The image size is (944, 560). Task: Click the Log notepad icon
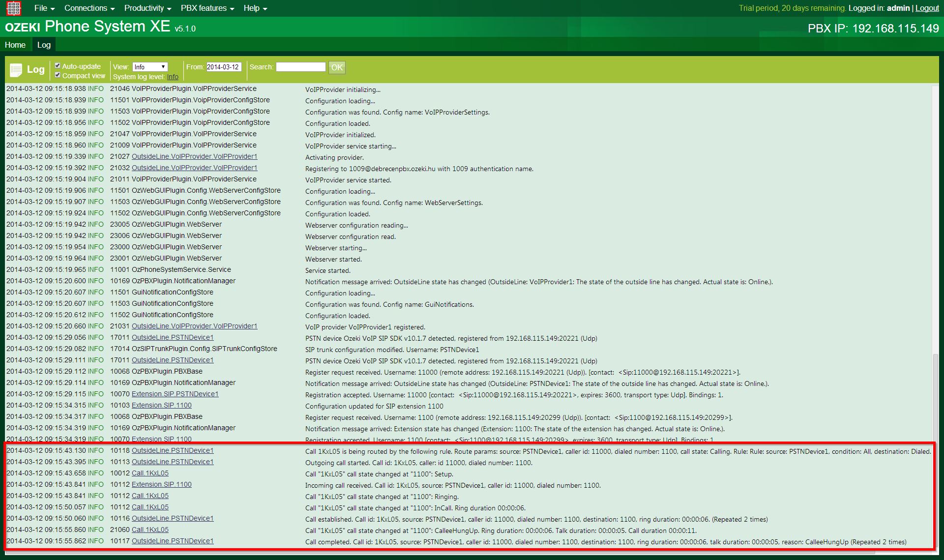(x=16, y=70)
